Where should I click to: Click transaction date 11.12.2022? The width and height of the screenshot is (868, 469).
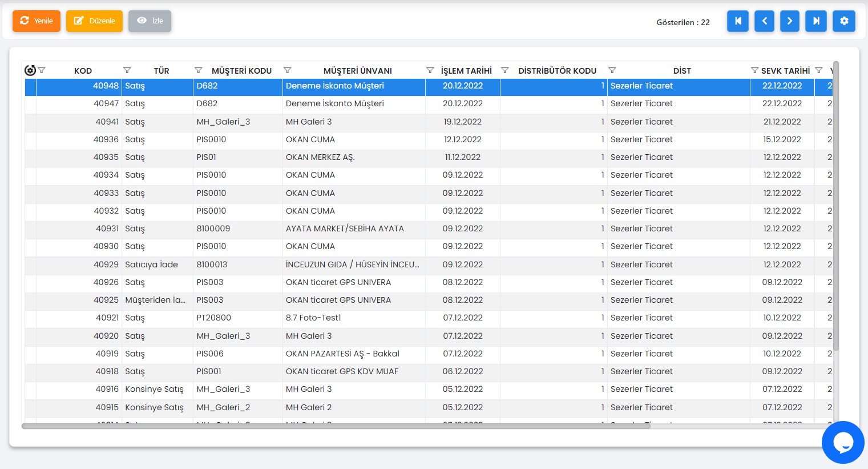click(463, 157)
